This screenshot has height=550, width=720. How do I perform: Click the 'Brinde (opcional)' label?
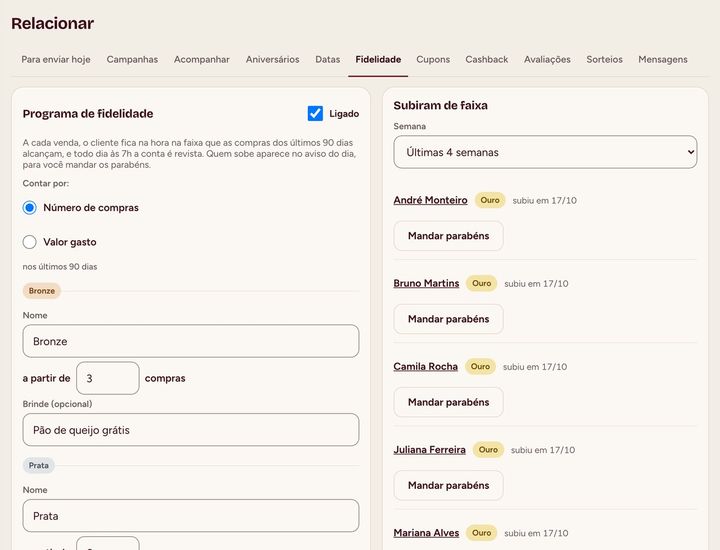57,404
